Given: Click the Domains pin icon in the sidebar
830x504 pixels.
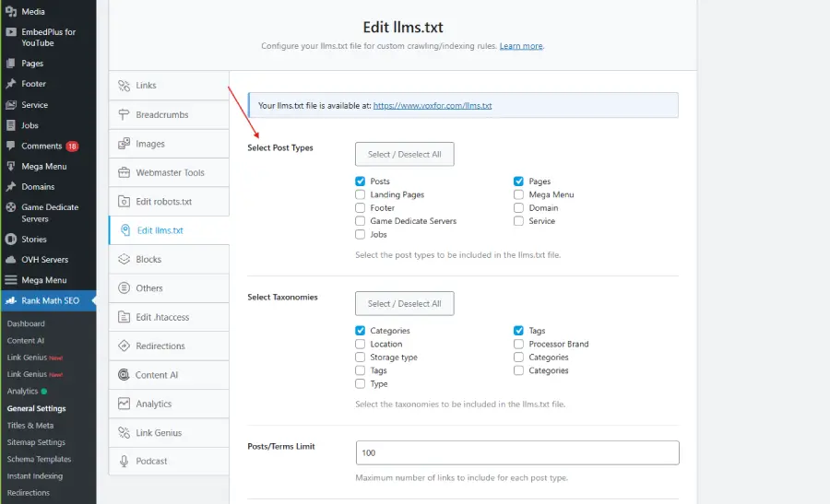Looking at the screenshot, I should (x=10, y=187).
